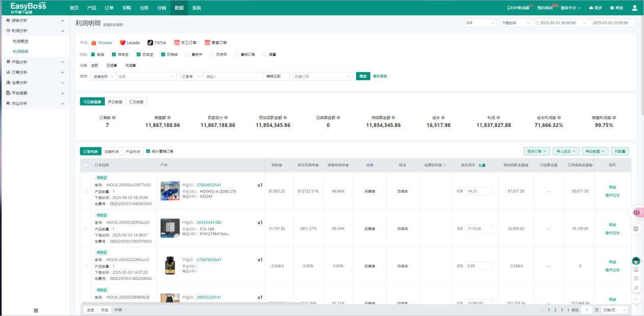Click the help icon beside 订单数
644x316 pixels.
coord(114,117)
